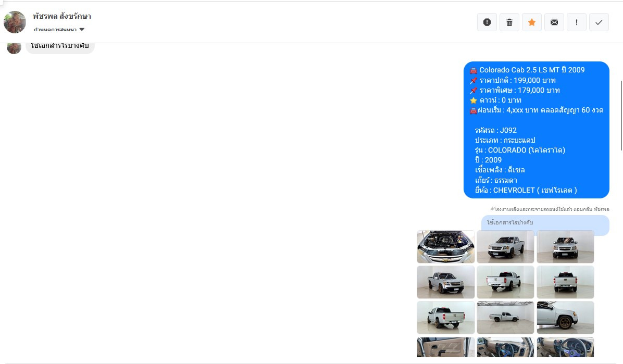Click the ราคาปกติ : 199,000 บาท line
The width and height of the screenshot is (623, 364).
(513, 80)
